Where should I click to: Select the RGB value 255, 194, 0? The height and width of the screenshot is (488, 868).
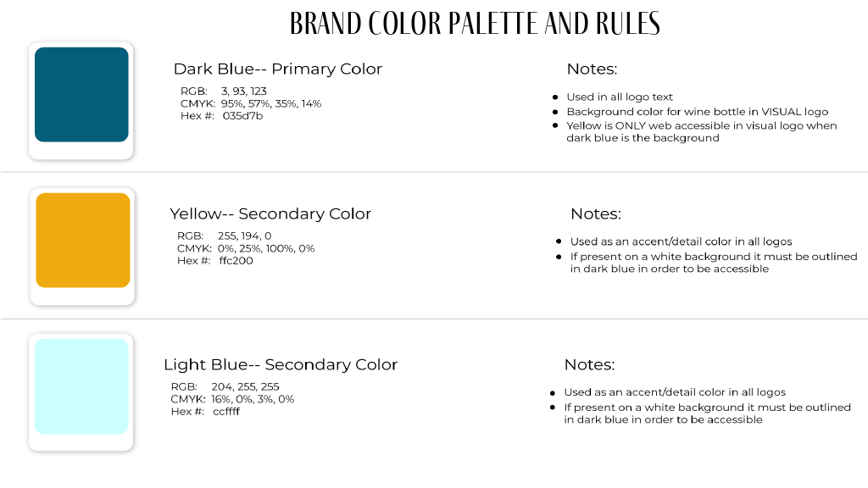coord(244,236)
